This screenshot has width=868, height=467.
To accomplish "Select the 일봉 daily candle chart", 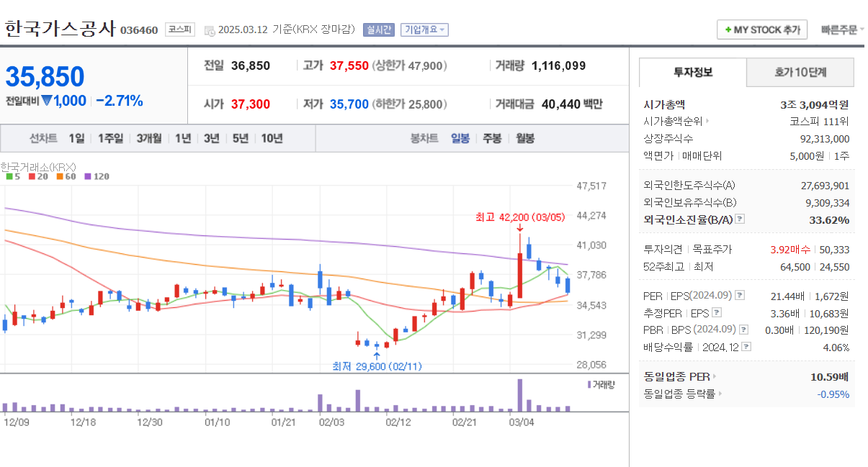I will click(x=460, y=138).
